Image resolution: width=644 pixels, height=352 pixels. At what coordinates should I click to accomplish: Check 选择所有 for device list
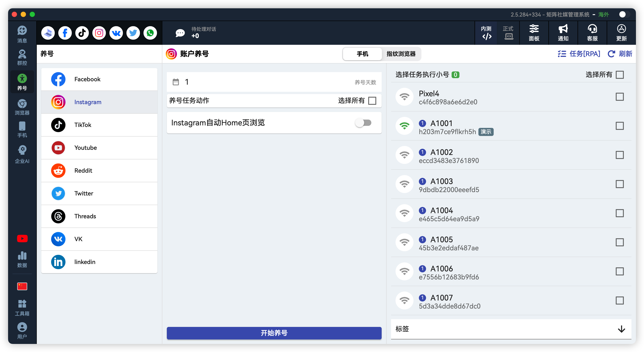coord(620,74)
